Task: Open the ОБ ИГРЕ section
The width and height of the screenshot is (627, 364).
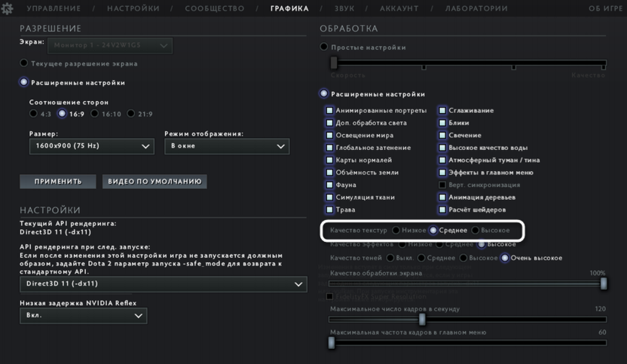Action: [x=606, y=8]
